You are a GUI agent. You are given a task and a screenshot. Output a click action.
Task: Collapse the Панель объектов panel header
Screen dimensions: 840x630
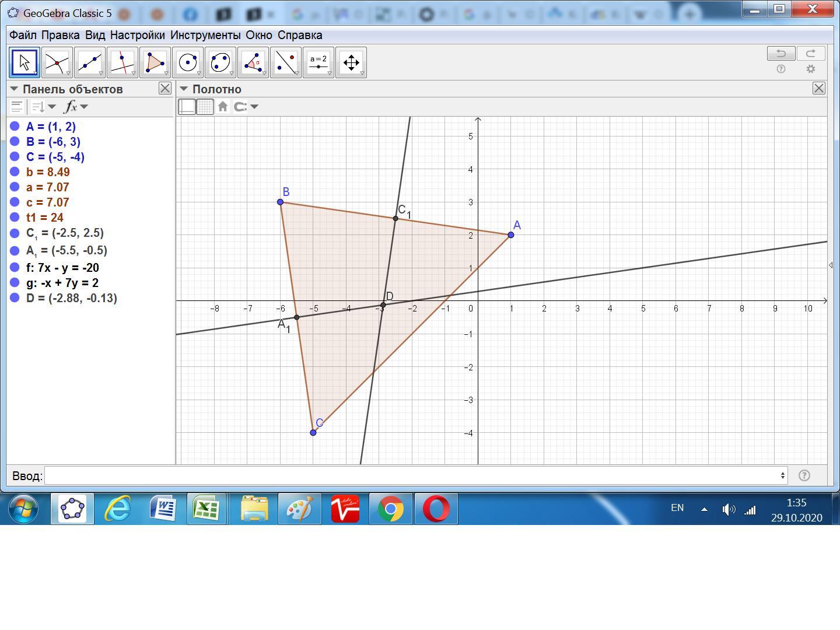14,89
